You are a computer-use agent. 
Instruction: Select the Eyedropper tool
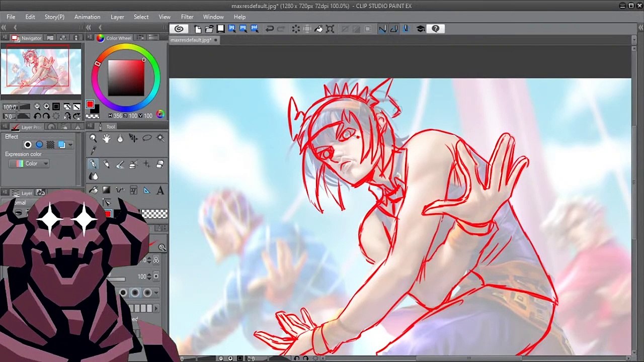click(93, 151)
